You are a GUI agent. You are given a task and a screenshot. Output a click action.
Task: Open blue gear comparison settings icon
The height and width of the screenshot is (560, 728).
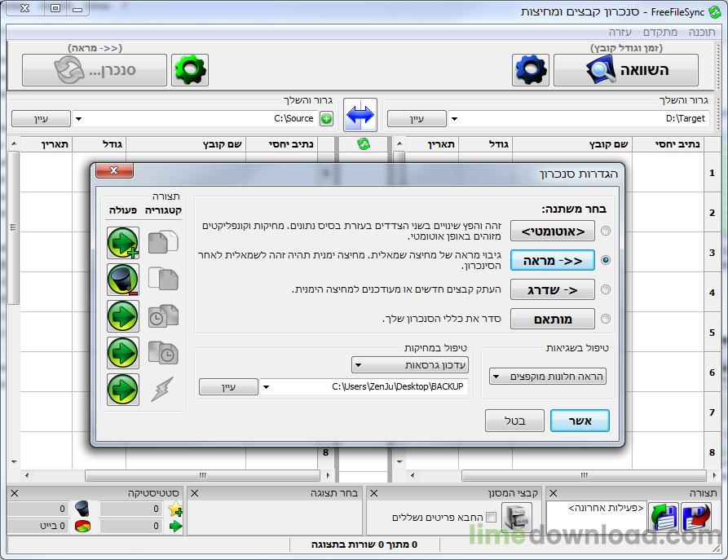tap(531, 71)
